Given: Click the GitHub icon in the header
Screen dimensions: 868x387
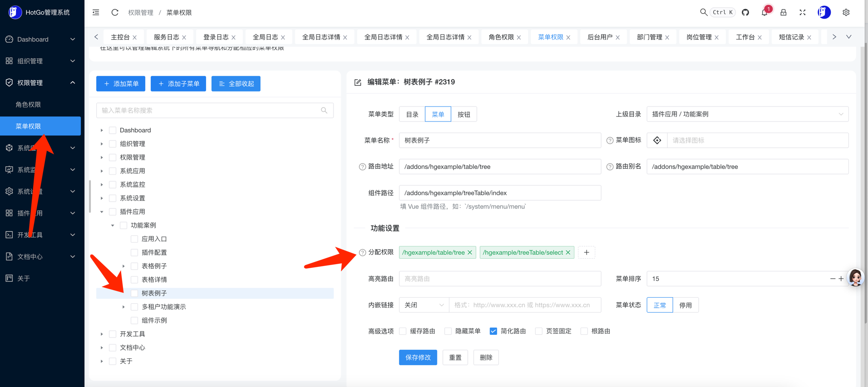Looking at the screenshot, I should (x=745, y=12).
